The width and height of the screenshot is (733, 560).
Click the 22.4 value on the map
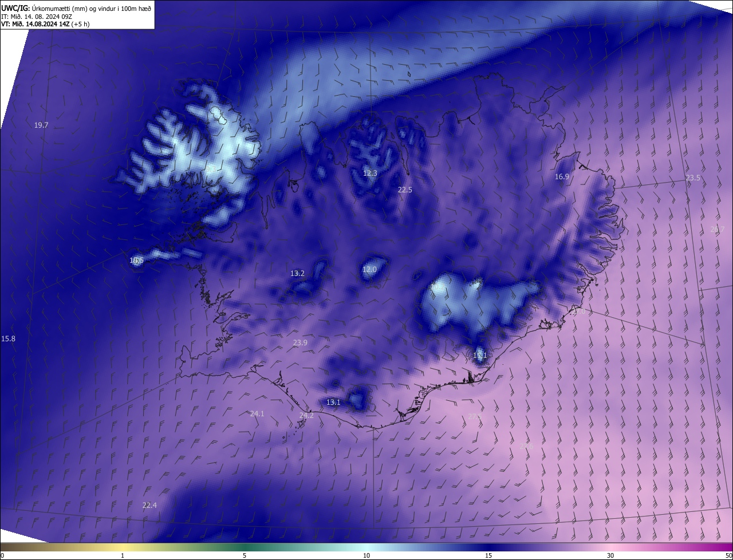pos(149,505)
